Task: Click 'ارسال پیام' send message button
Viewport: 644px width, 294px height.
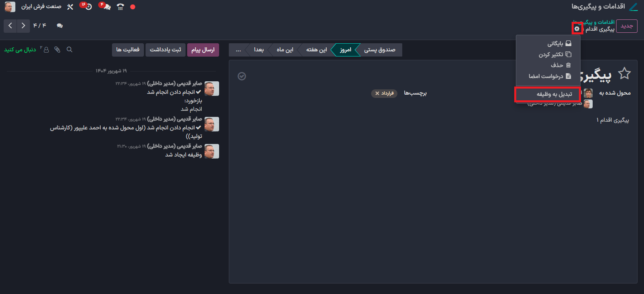Action: click(203, 50)
